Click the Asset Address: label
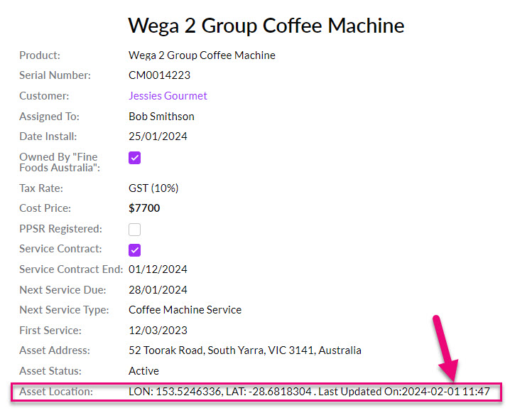532x418 pixels. pos(55,350)
